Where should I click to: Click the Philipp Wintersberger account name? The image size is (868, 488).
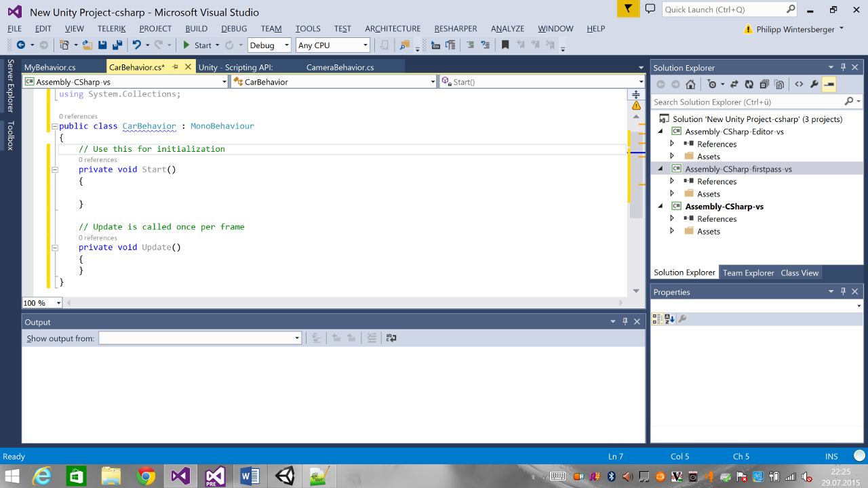pyautogui.click(x=795, y=29)
